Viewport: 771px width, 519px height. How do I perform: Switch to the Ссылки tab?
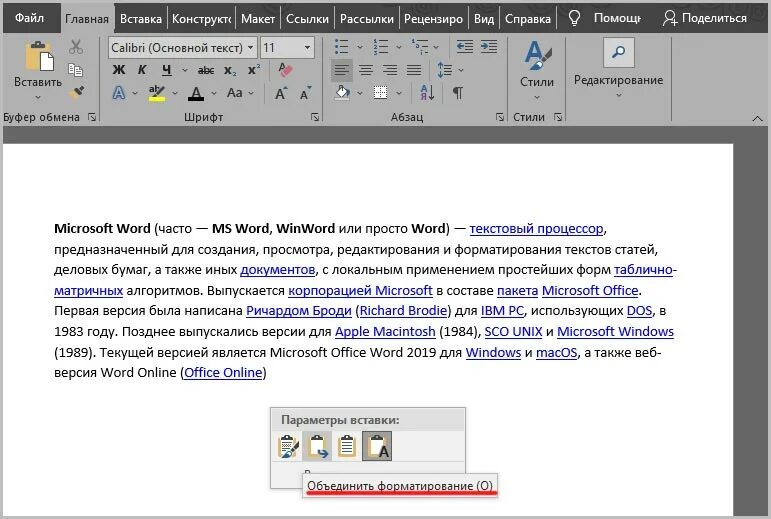307,19
